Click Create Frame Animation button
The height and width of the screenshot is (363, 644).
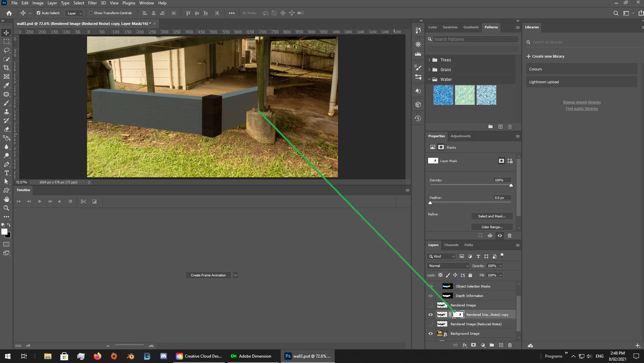208,275
